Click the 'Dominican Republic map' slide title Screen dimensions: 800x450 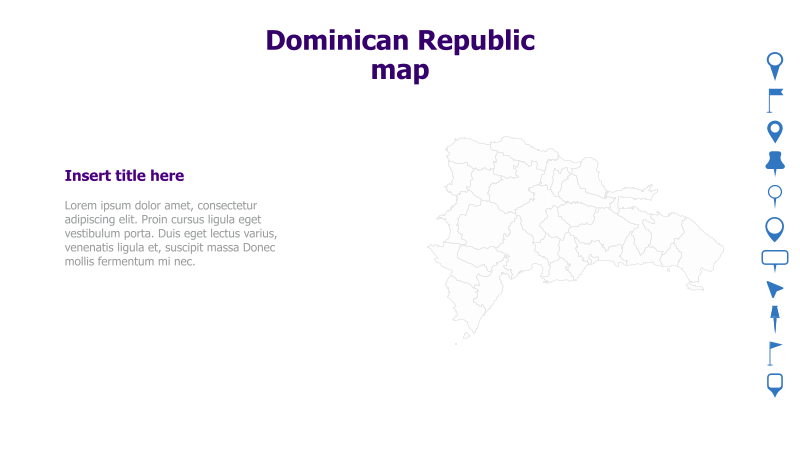click(400, 55)
